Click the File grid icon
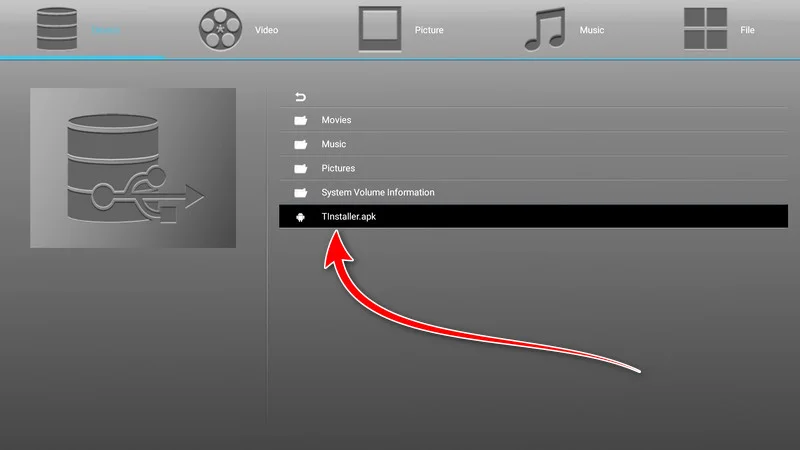Image resolution: width=800 pixels, height=450 pixels. (x=705, y=29)
